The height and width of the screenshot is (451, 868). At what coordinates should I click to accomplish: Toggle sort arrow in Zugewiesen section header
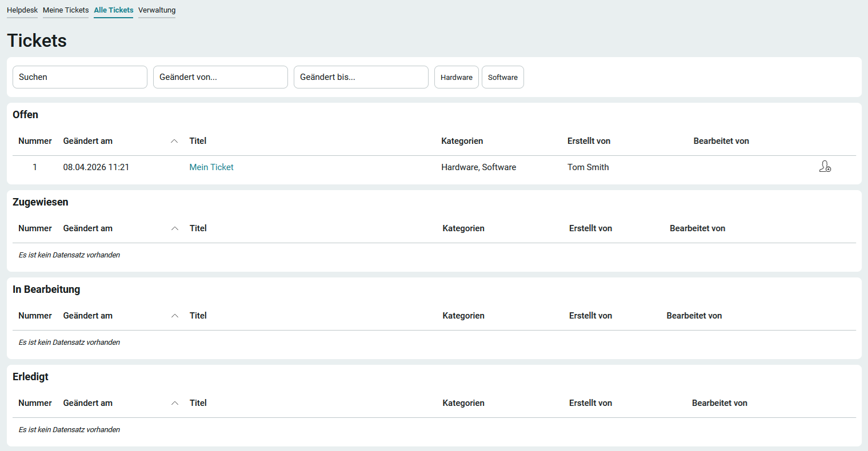click(x=175, y=228)
